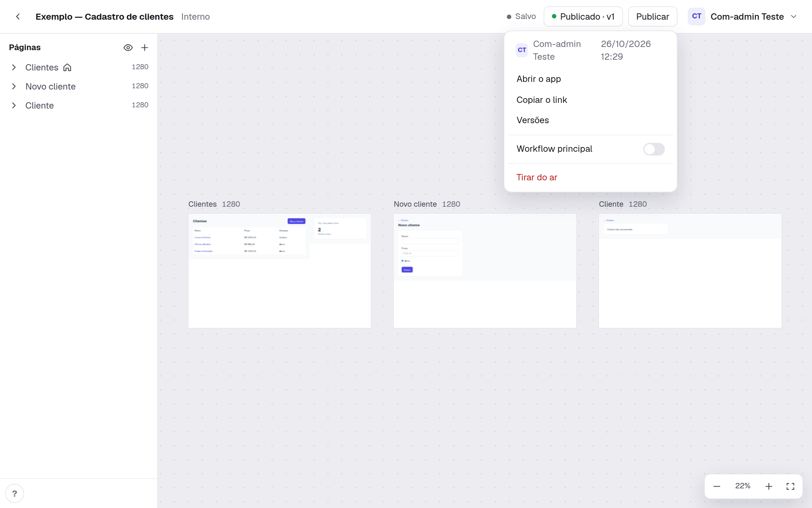Viewport: 812px width, 508px height.
Task: Zoom in using the canvas plus icon
Action: (769, 486)
